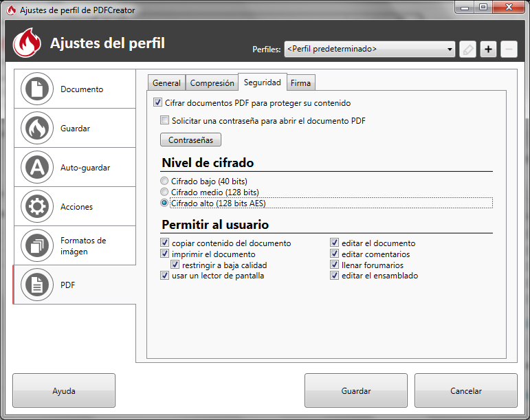Delete profile using the minus icon
This screenshot has width=530, height=420.
(509, 49)
